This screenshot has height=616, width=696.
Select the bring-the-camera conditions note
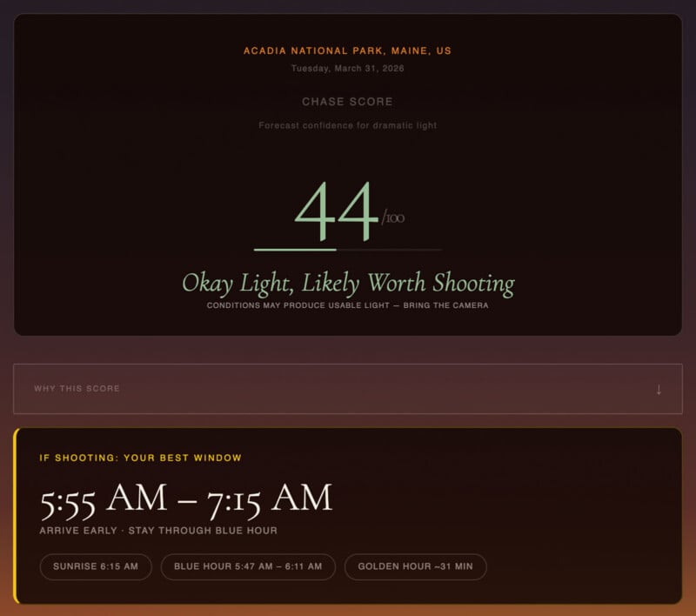pos(348,305)
